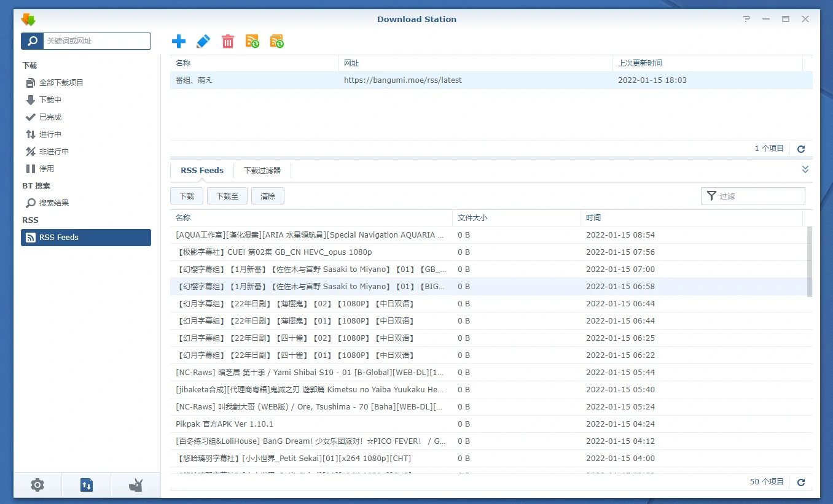833x504 pixels.
Task: Click the red trash delete icon
Action: (x=228, y=41)
